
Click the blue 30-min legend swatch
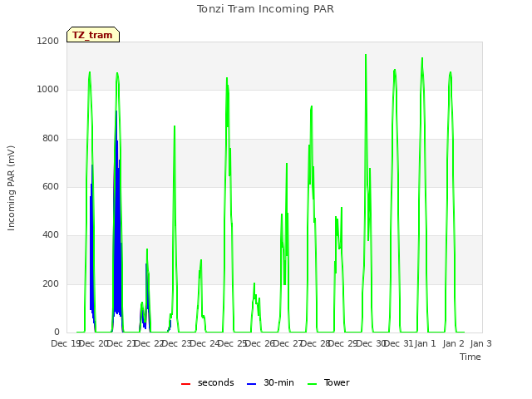(x=251, y=384)
